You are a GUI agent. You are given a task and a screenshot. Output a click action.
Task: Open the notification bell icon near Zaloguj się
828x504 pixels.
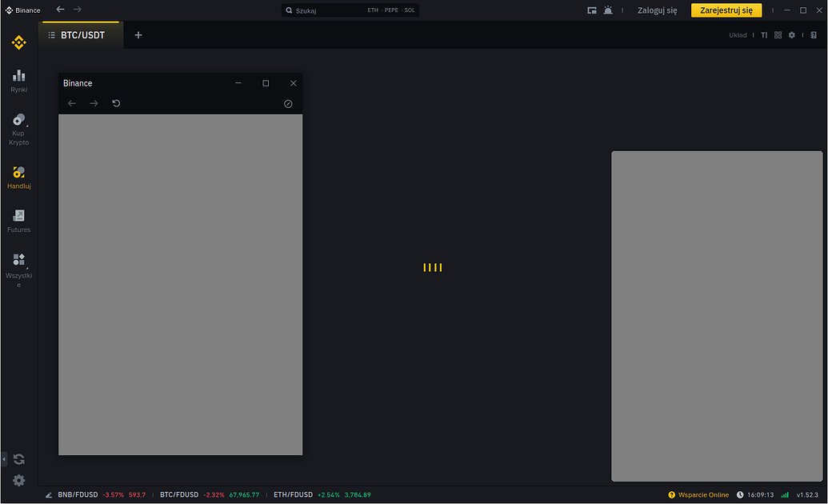607,10
